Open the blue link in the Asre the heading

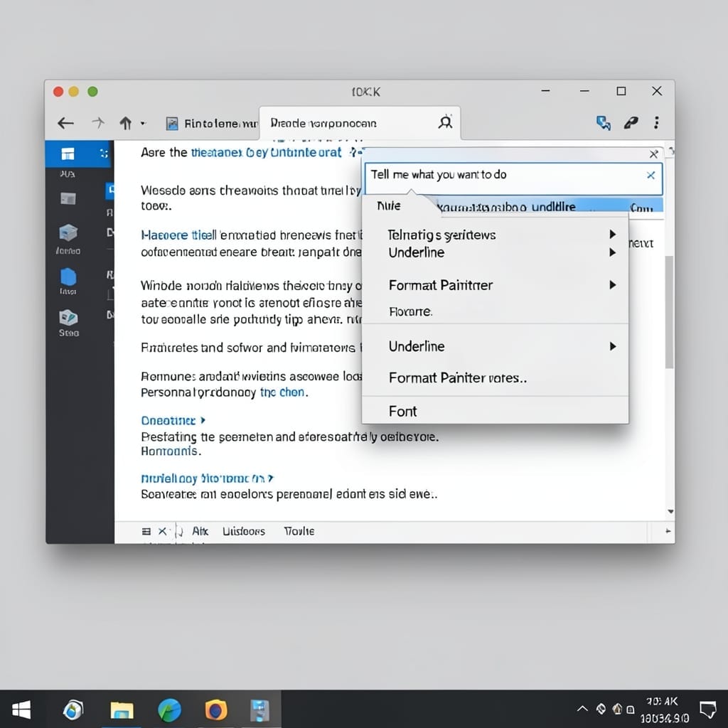pyautogui.click(x=266, y=152)
